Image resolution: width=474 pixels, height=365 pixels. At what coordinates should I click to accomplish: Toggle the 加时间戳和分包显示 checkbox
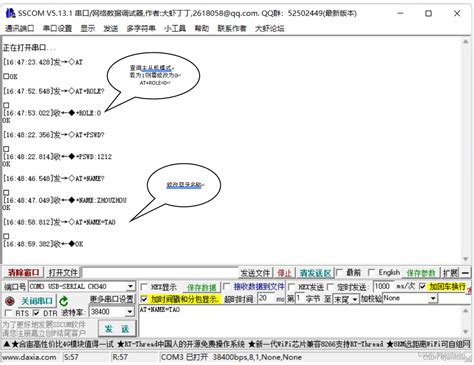(144, 299)
